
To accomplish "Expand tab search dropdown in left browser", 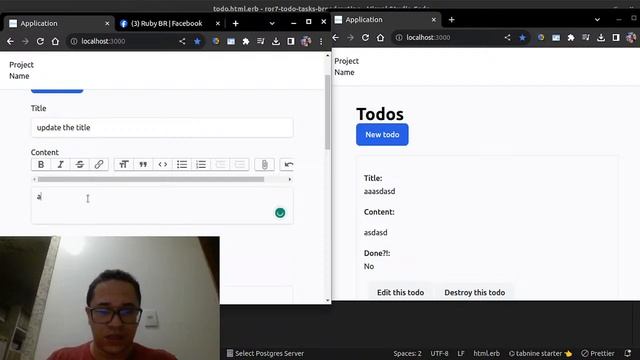I will [272, 23].
